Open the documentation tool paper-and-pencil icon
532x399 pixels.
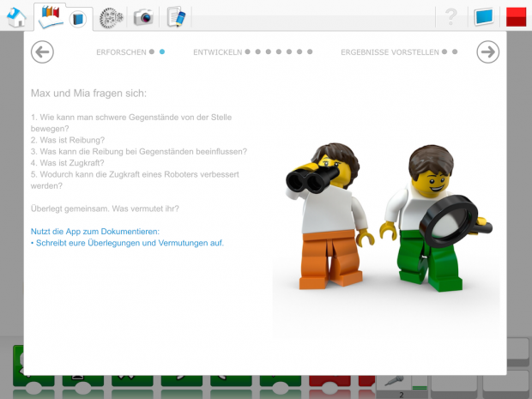click(x=176, y=16)
